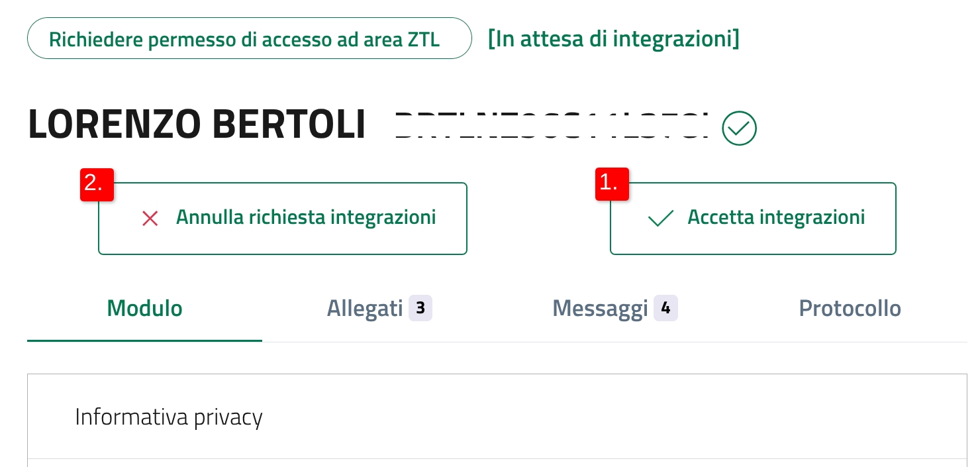Viewport: 980px width, 467px height.
Task: Switch to the Modulo tab
Action: pos(144,309)
